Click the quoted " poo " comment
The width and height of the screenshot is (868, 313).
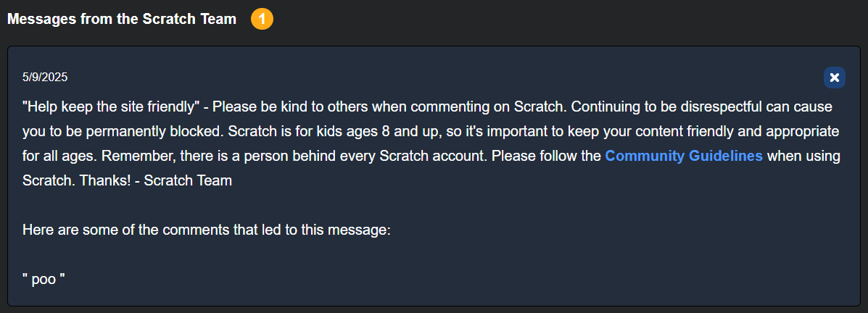click(44, 280)
